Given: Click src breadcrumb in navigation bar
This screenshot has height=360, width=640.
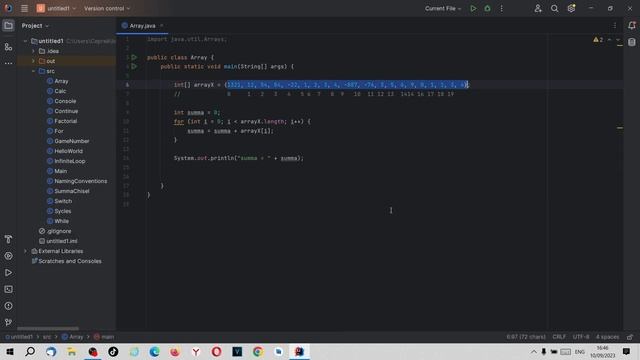Looking at the screenshot, I should tap(47, 337).
